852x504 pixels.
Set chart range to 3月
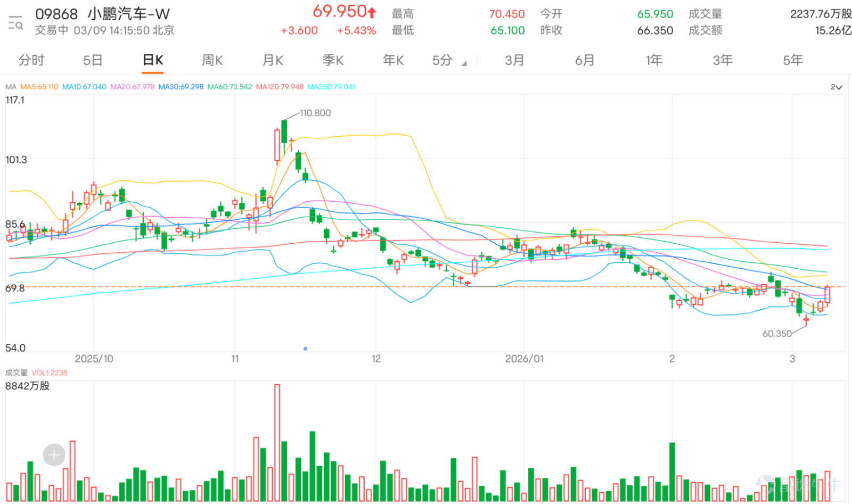(x=514, y=60)
